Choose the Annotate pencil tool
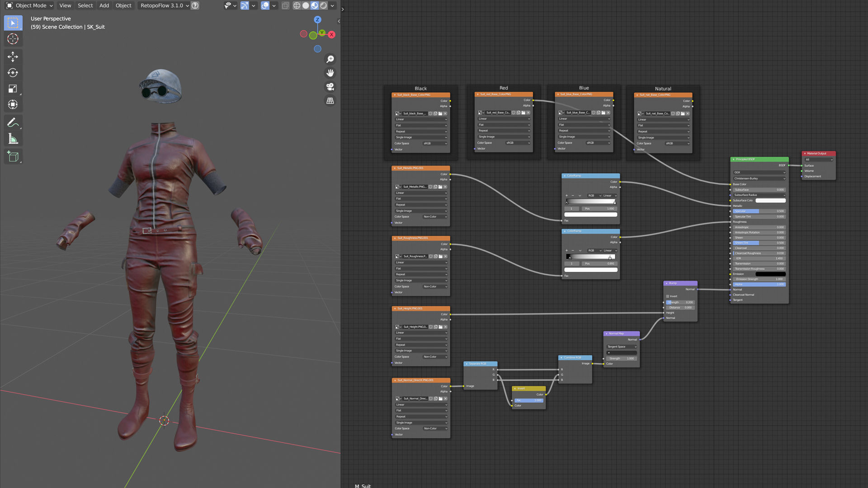 [x=13, y=122]
